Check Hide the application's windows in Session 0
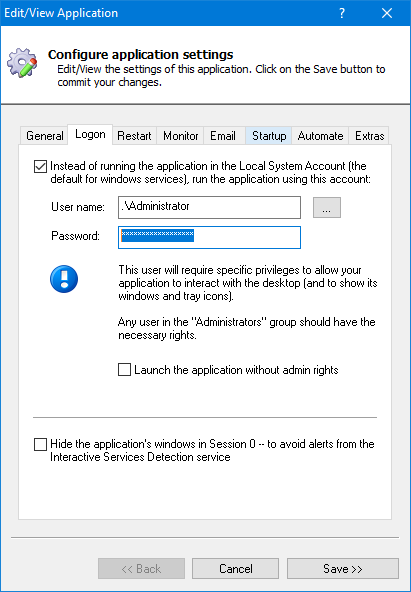The height and width of the screenshot is (592, 411). coord(40,444)
